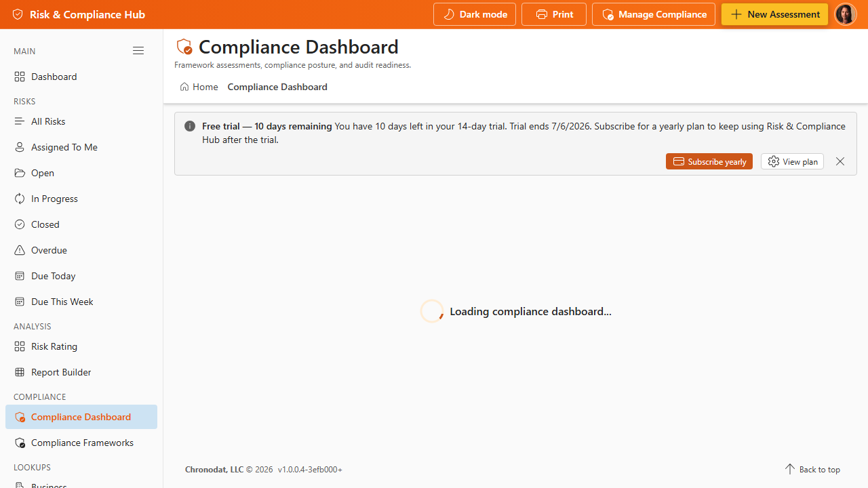Click Home breadcrumb link
The width and height of the screenshot is (868, 488).
click(x=199, y=87)
